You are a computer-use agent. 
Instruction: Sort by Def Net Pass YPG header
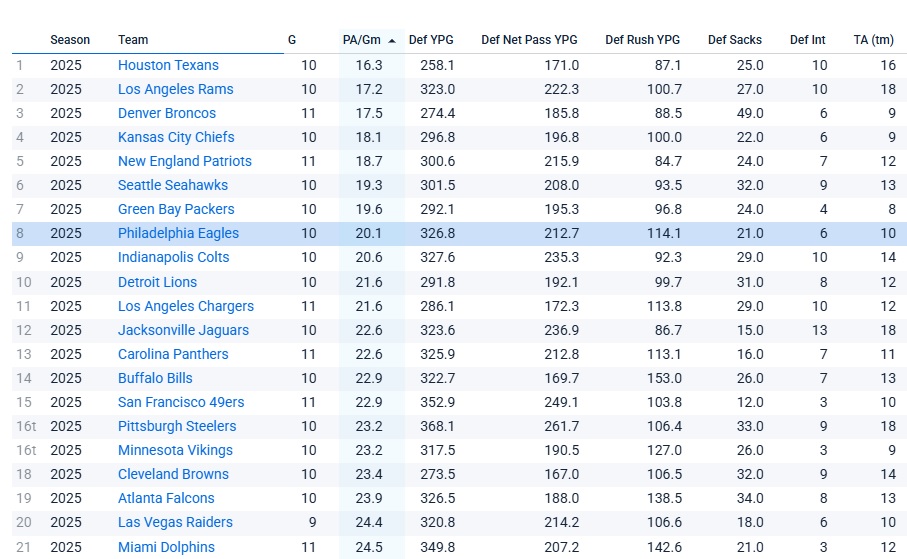(529, 40)
